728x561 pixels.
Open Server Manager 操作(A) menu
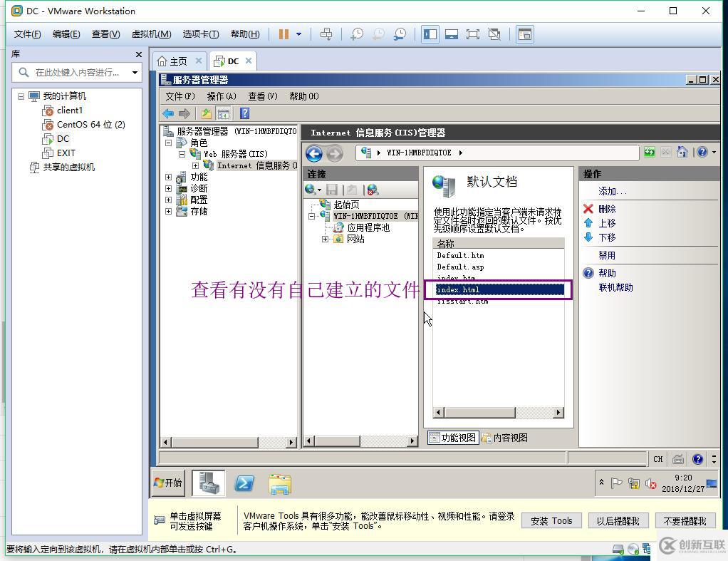tap(222, 96)
